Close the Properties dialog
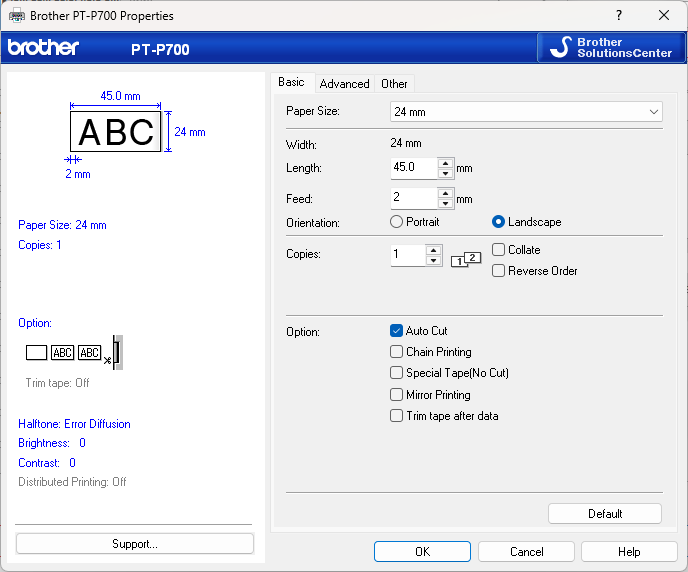The height and width of the screenshot is (572, 688). click(664, 15)
